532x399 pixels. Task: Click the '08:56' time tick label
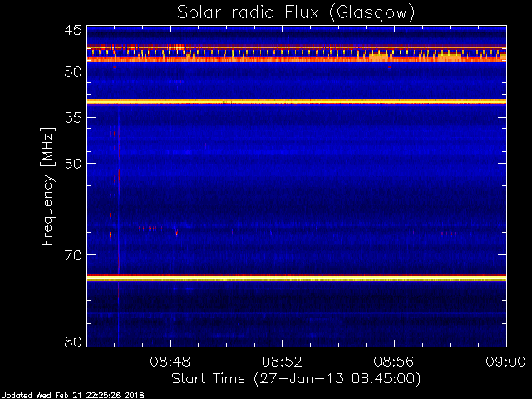394,362
